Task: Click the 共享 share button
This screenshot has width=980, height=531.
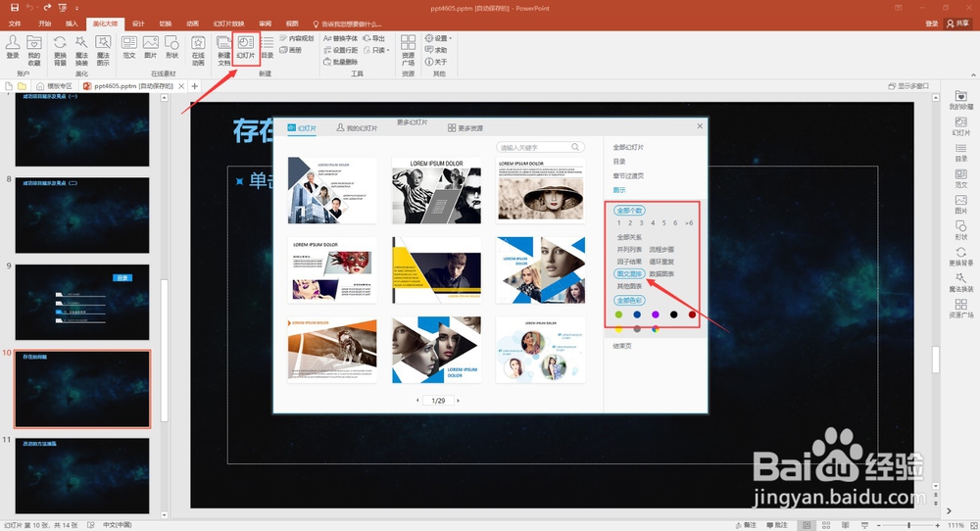Action: click(957, 24)
